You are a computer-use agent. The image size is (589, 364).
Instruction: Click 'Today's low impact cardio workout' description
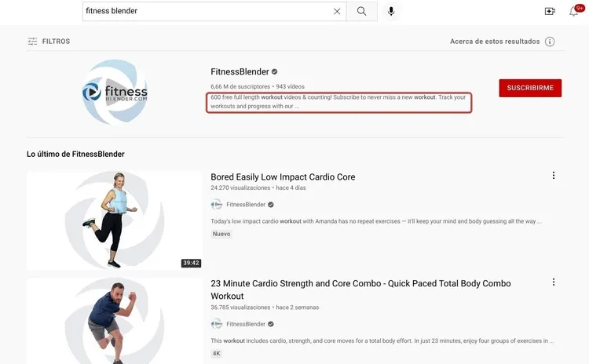click(x=376, y=221)
